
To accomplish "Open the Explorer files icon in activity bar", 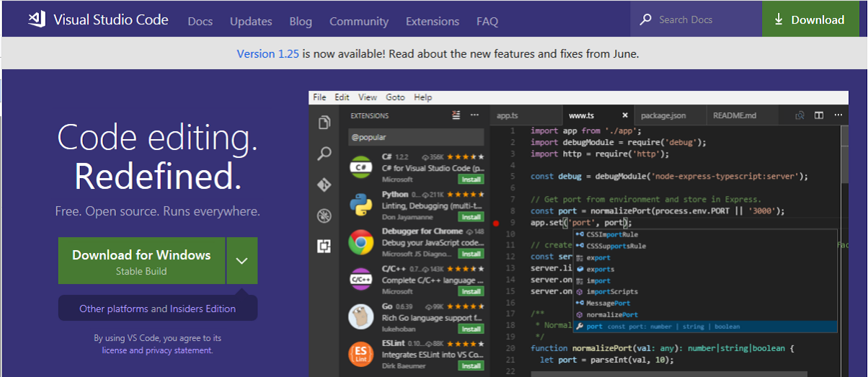I will [324, 123].
